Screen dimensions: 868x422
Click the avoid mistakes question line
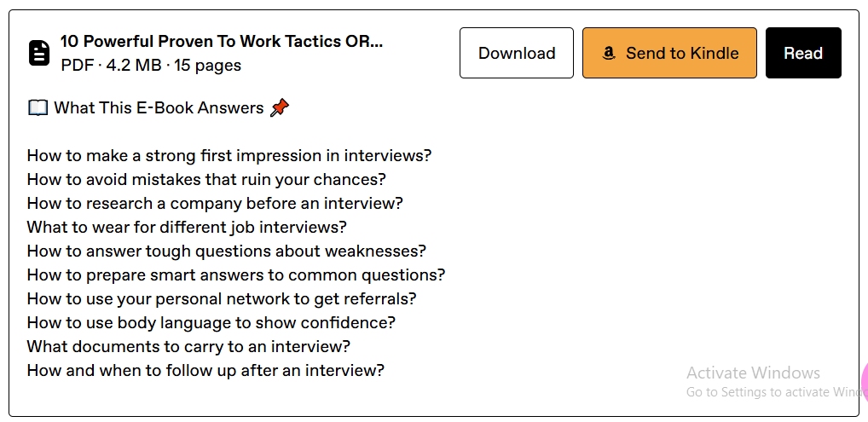click(206, 179)
